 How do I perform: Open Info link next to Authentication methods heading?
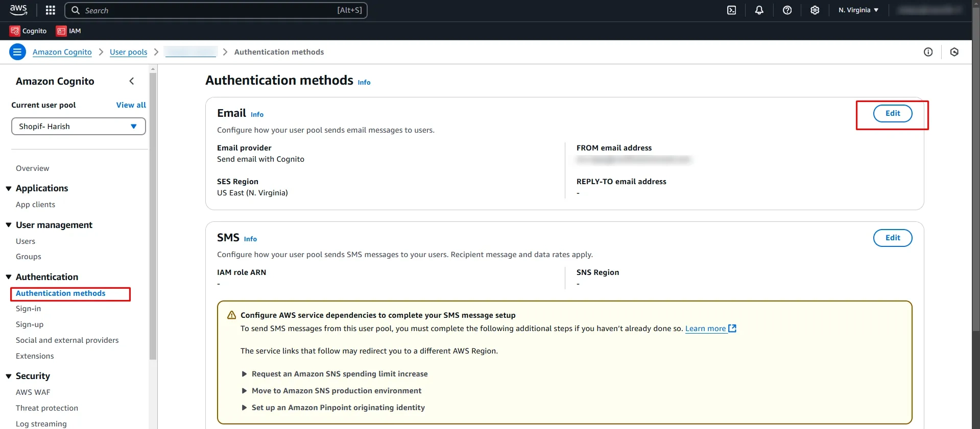(x=364, y=82)
